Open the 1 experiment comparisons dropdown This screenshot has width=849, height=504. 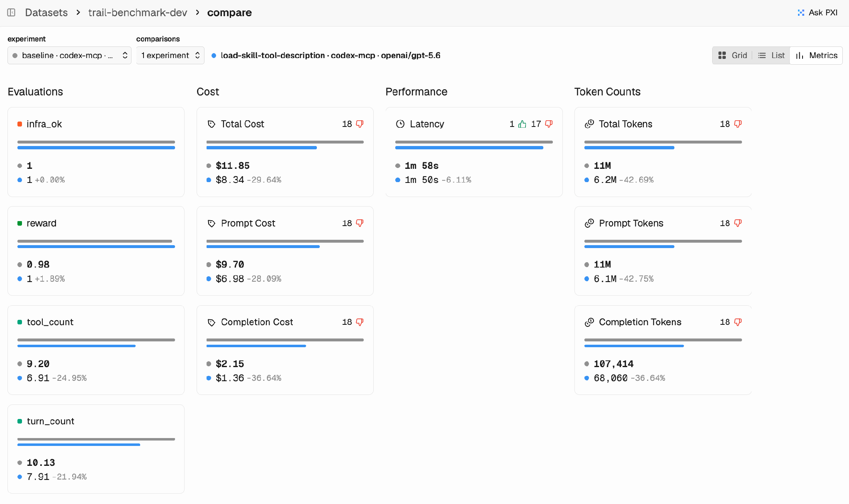click(170, 56)
